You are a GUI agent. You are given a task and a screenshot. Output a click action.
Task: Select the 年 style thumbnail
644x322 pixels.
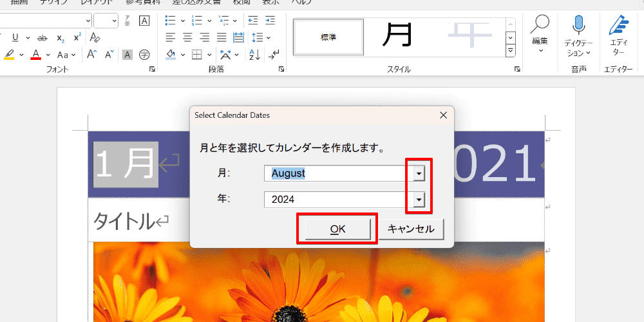(x=469, y=36)
